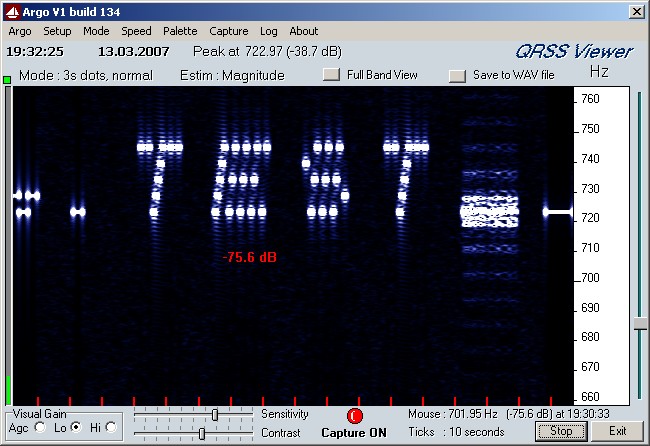650x446 pixels.
Task: Click the 'Mode : 3s dots, normal' label
Action: pos(86,75)
